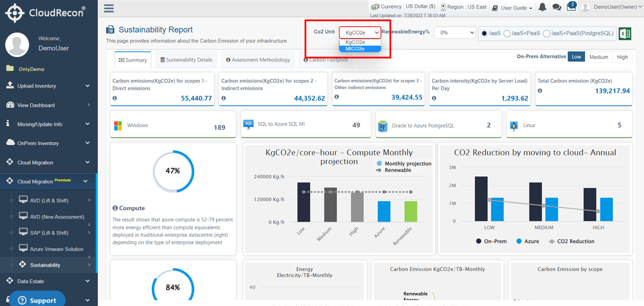Select the IaaS+PaaS radio button
The image size is (644, 306).
coord(507,33)
